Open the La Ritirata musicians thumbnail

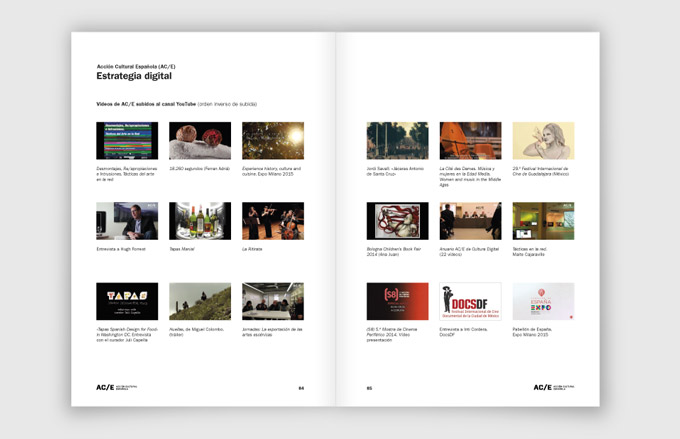point(273,221)
